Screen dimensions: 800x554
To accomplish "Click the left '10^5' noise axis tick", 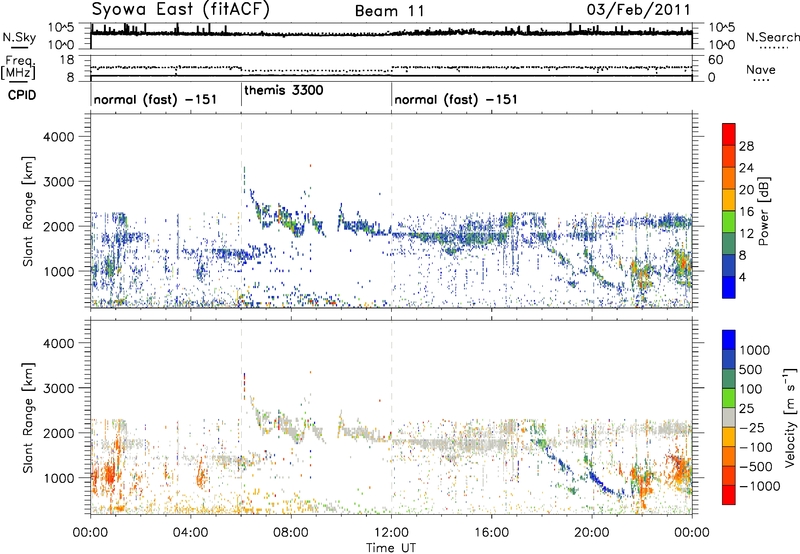I will (x=61, y=27).
